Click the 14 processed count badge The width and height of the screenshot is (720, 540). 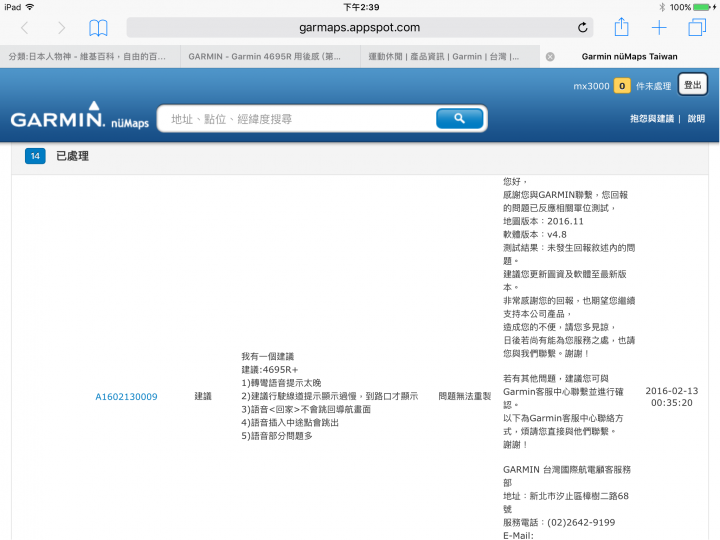[35, 156]
